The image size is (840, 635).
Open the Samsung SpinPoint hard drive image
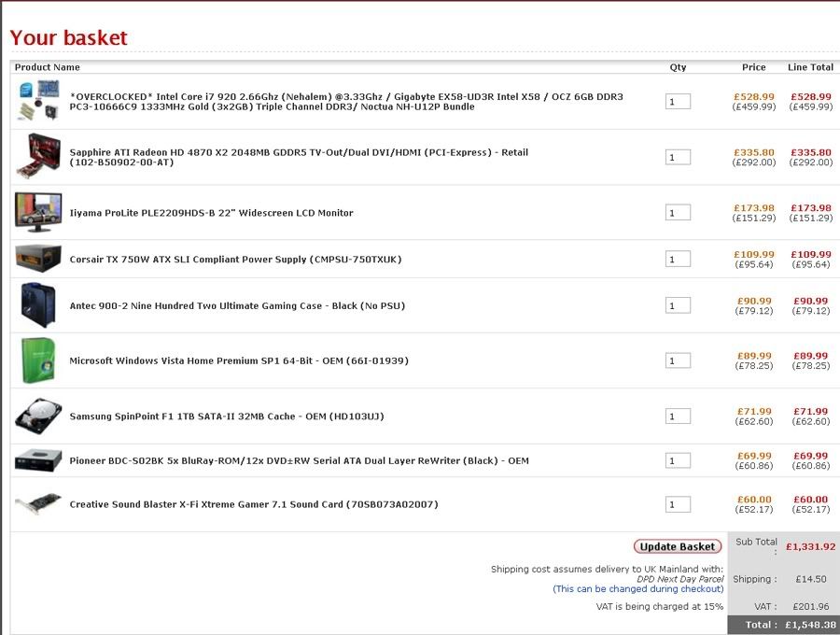[37, 416]
